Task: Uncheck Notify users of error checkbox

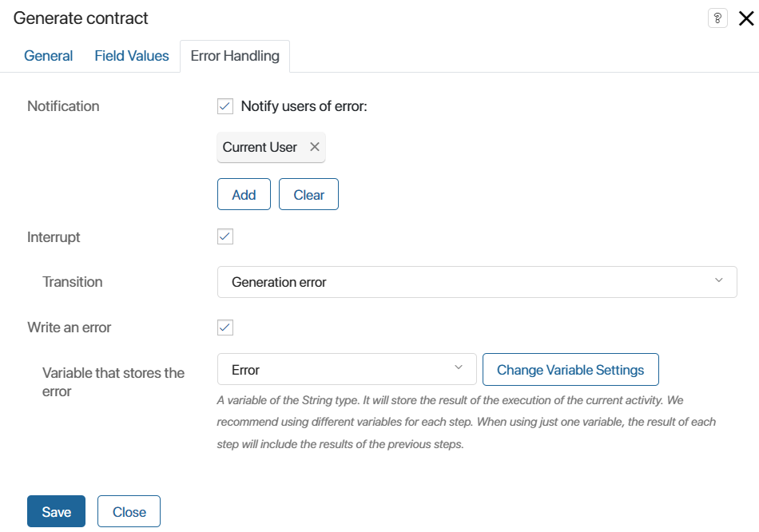Action: pyautogui.click(x=225, y=106)
